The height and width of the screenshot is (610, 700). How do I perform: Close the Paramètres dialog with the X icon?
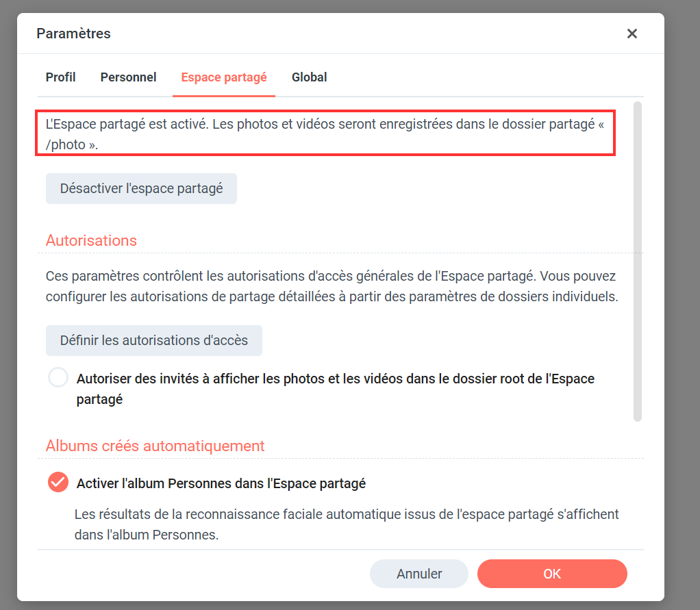(x=632, y=34)
